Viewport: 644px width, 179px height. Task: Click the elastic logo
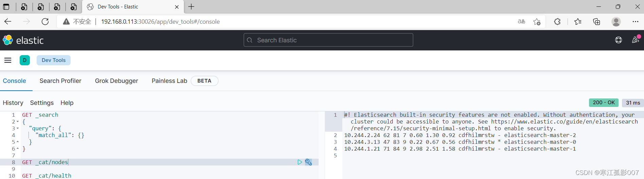[23, 40]
